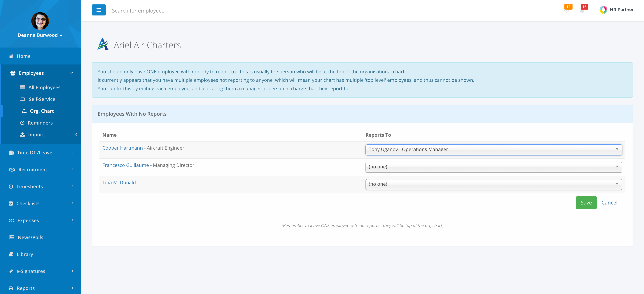Screen dimensions: 644x294
Task: Expand the Timesheets menu arrow
Action: 73,186
